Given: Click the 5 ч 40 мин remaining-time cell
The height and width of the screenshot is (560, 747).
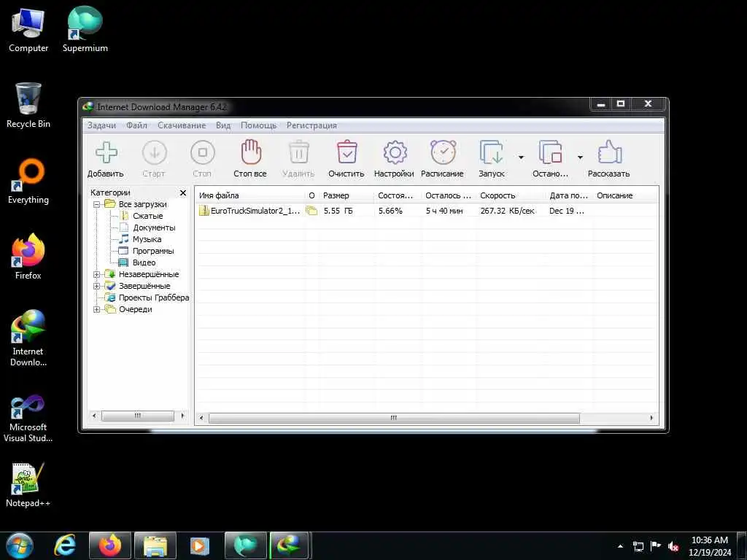Looking at the screenshot, I should click(x=444, y=211).
